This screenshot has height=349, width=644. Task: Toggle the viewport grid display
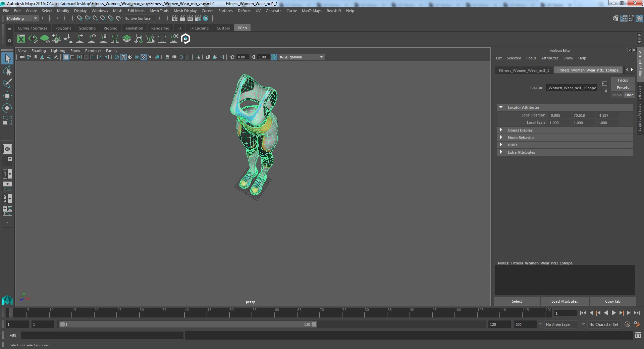pyautogui.click(x=66, y=57)
